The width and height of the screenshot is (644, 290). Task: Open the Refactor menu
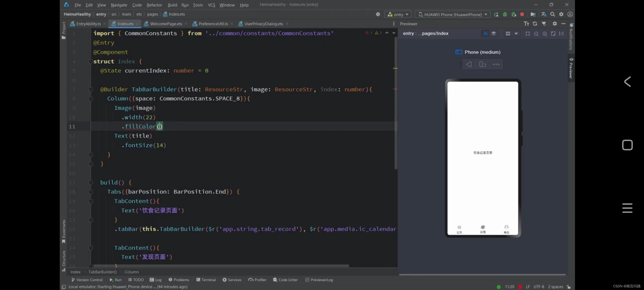[154, 5]
